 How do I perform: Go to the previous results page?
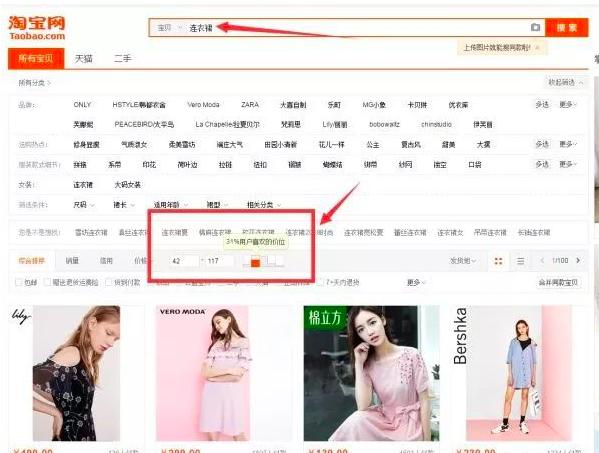coord(541,260)
